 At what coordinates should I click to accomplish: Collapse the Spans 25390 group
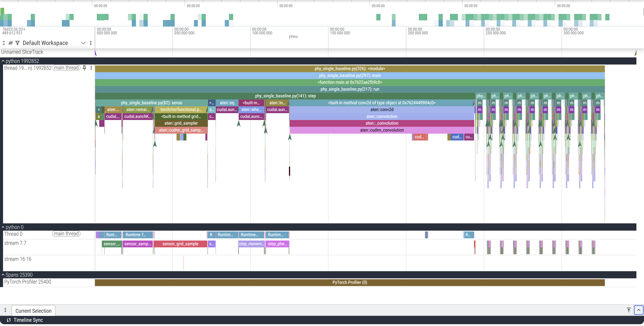(3, 275)
